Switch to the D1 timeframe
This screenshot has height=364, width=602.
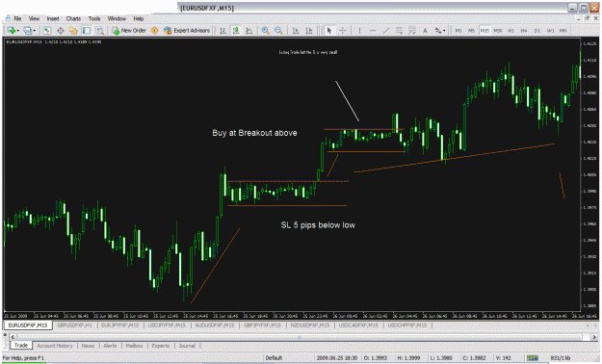pos(537,31)
